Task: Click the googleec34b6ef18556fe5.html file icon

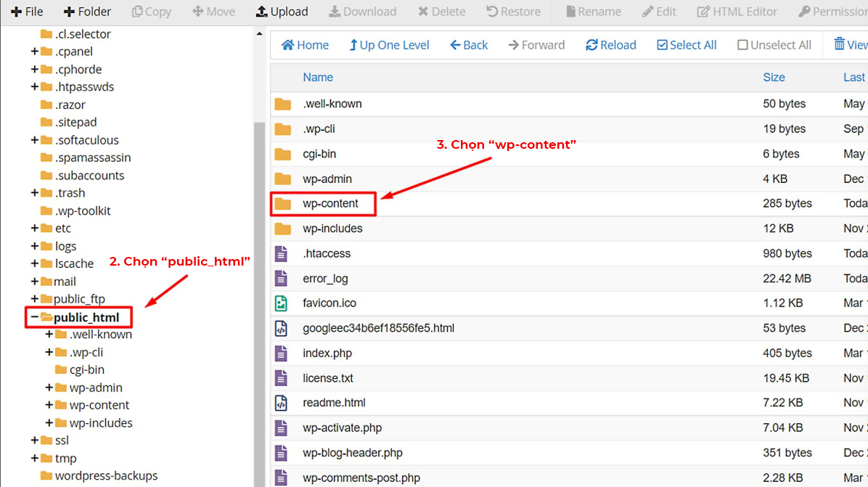Action: point(281,328)
